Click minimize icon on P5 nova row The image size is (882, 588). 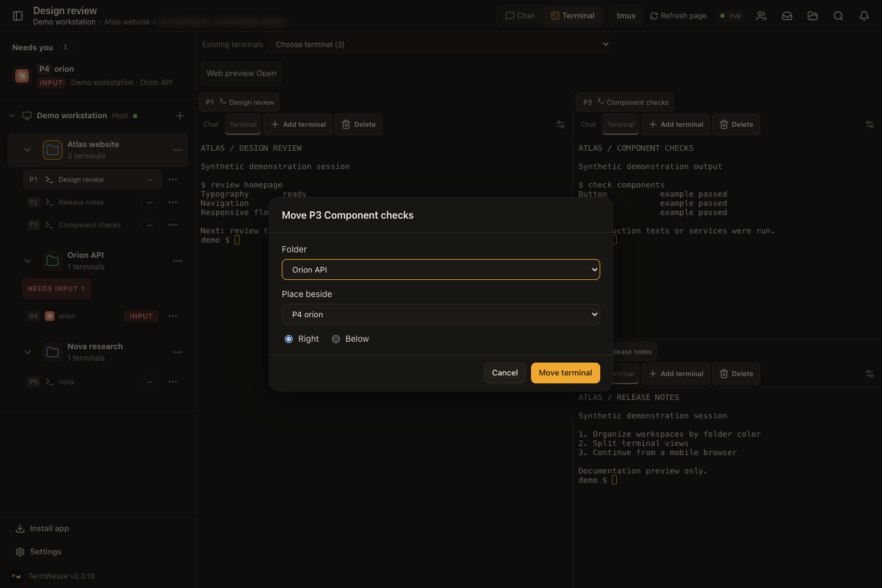[x=149, y=382]
